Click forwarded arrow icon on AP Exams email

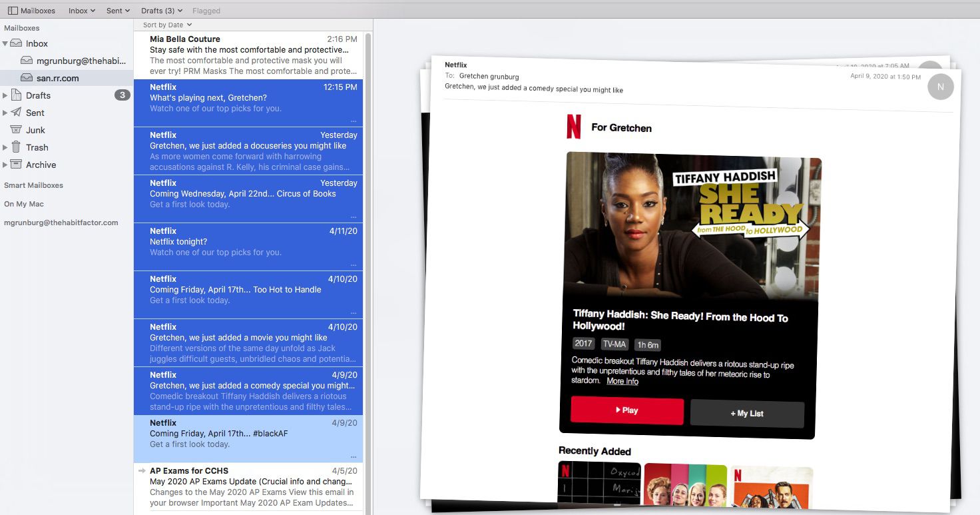click(141, 471)
